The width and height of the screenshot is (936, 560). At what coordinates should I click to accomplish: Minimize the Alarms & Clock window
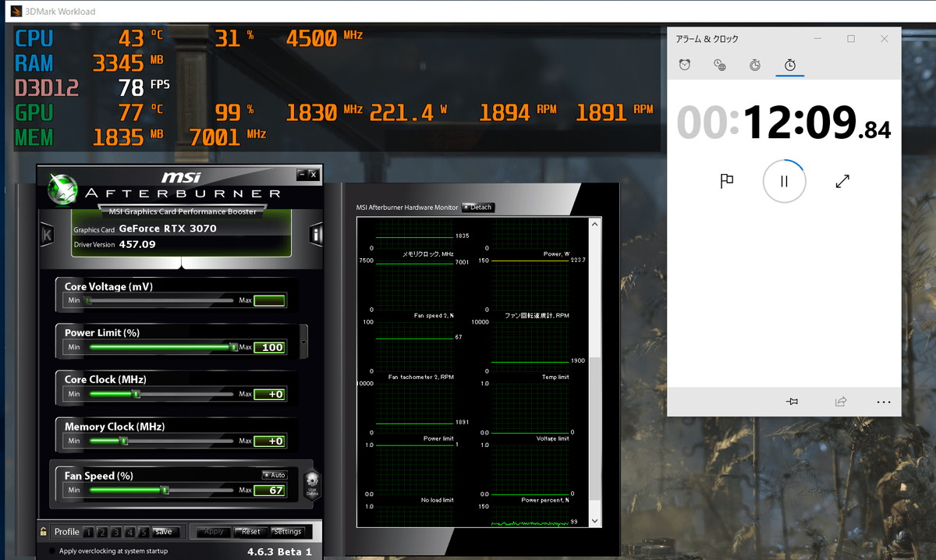pos(817,39)
